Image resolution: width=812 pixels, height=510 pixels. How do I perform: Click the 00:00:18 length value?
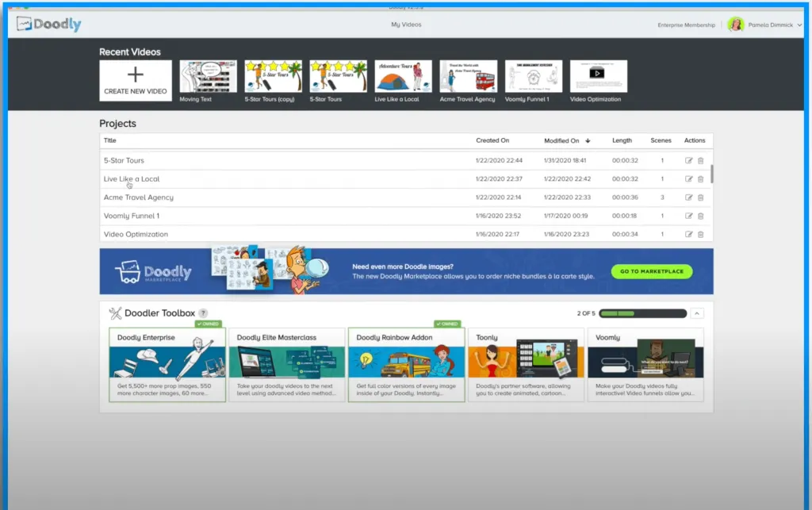[625, 216]
